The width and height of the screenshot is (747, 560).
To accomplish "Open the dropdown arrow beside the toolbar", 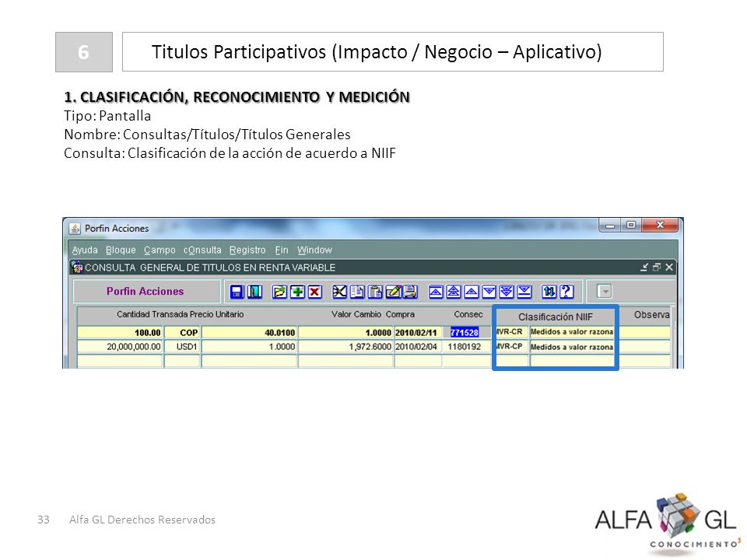I will click(x=604, y=291).
